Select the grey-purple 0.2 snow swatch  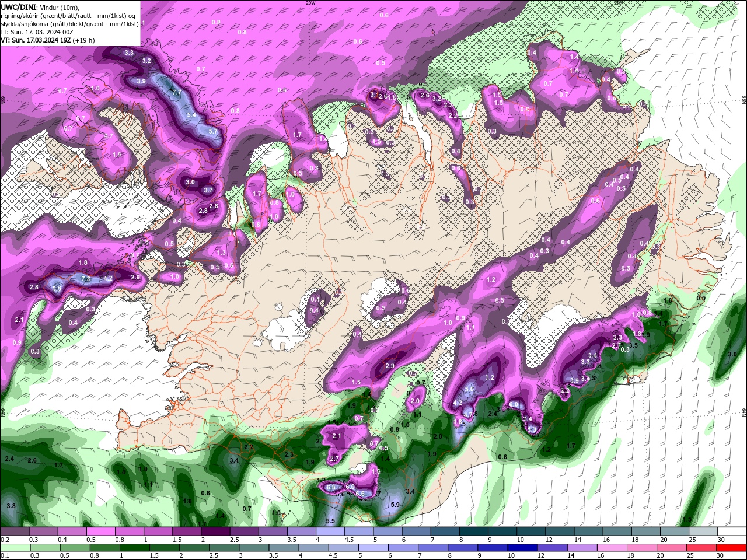[15, 531]
